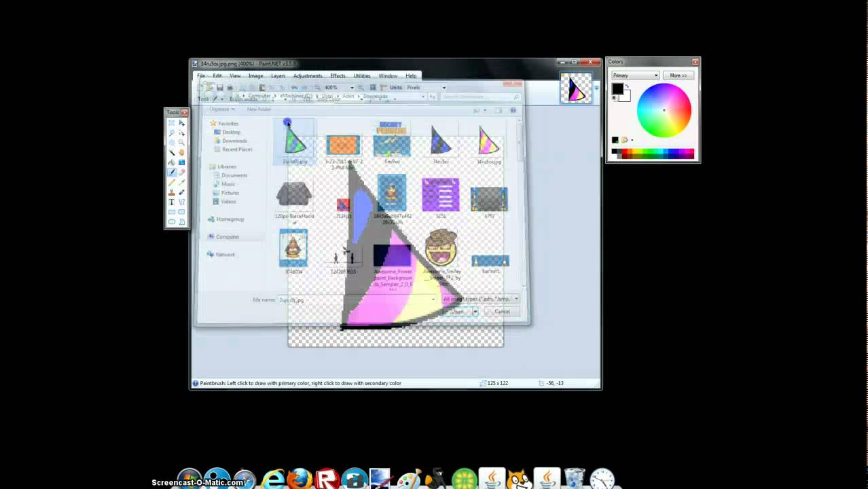This screenshot has width=868, height=489.
Task: Open the Roblox dock icon
Action: [x=327, y=479]
